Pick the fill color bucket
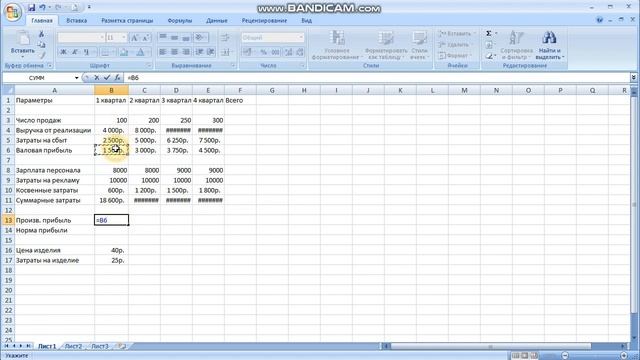This screenshot has width=640, height=360. (x=124, y=52)
